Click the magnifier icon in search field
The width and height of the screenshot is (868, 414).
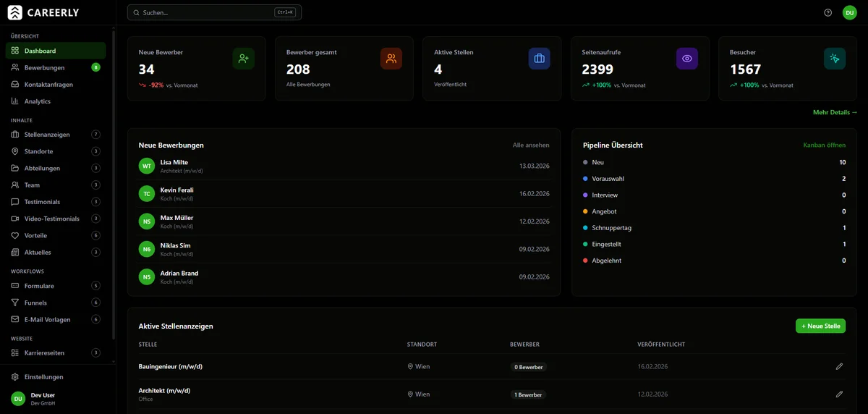(136, 12)
